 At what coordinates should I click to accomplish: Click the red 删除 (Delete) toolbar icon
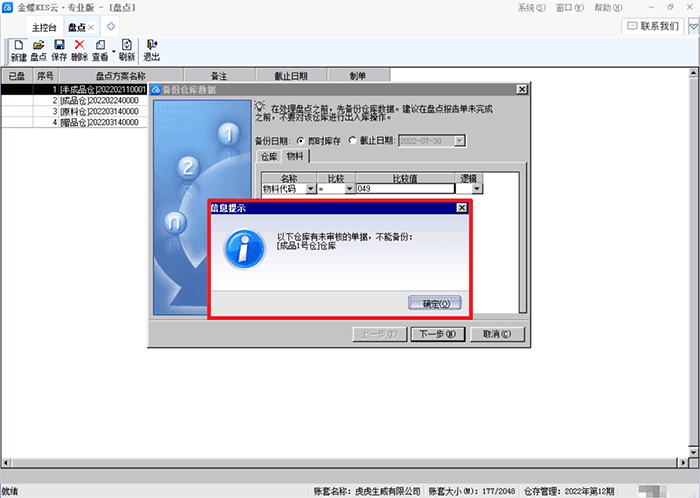pyautogui.click(x=79, y=50)
